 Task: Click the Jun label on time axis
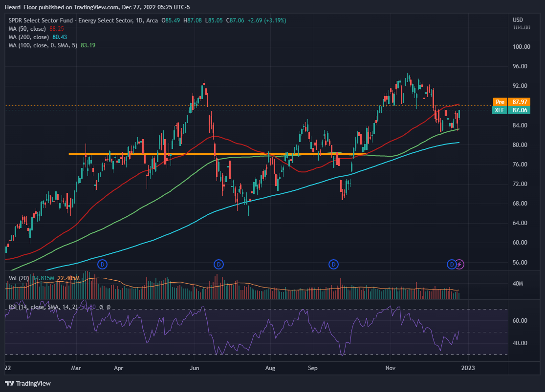coord(195,368)
